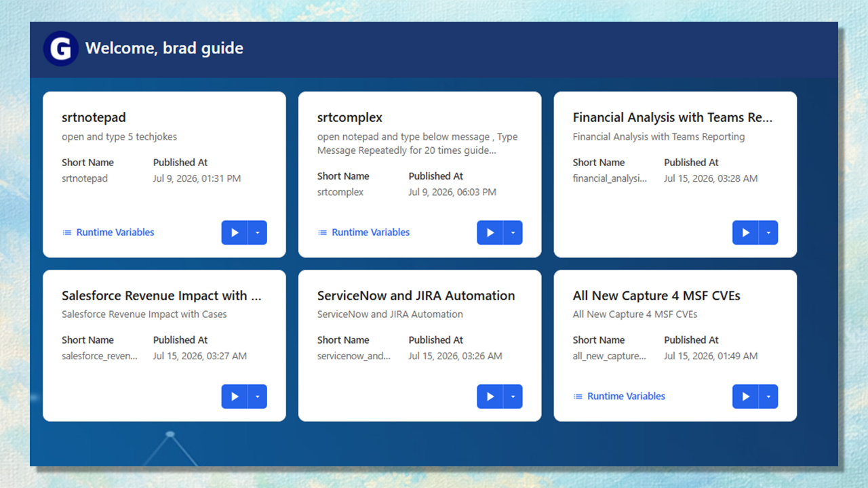This screenshot has width=868, height=488.
Task: Click published date 'Jul 15, 2026, 01:49 AM'
Action: tap(711, 357)
